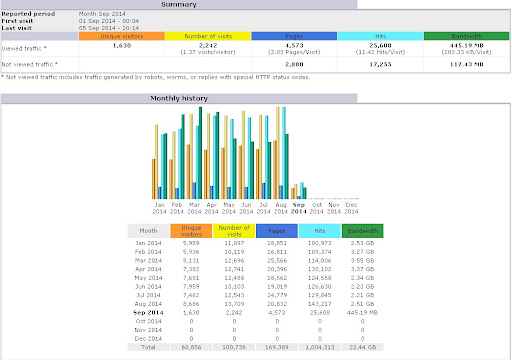The width and height of the screenshot is (512, 360).
Task: Open the Aug 2014 chart month label
Action: [x=281, y=208]
